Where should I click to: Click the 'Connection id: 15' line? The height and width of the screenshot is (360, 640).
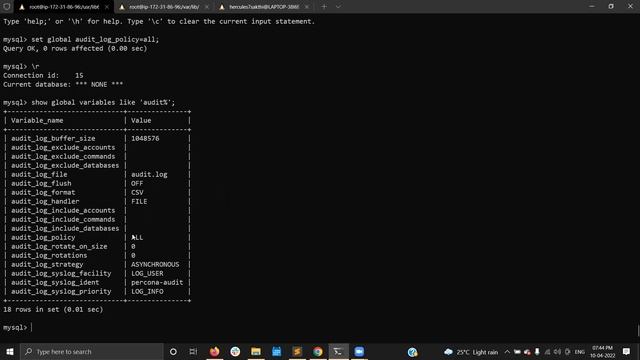point(43,75)
